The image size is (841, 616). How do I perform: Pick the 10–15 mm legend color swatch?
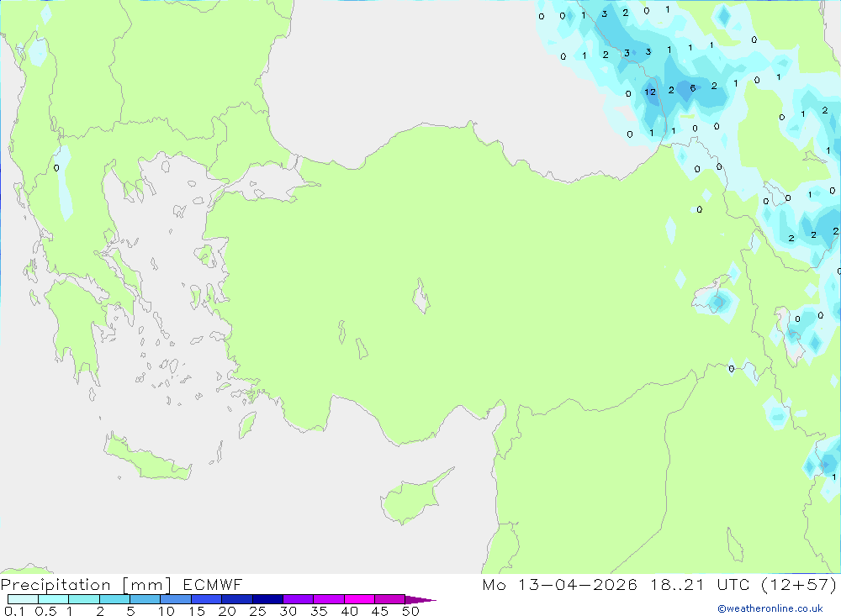click(x=176, y=599)
